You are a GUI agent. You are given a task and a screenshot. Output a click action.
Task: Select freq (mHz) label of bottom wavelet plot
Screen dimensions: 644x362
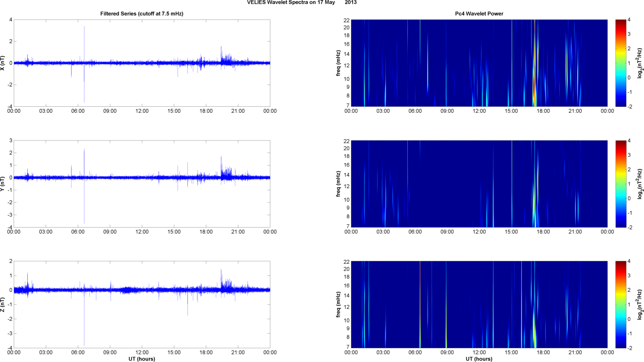coord(338,305)
